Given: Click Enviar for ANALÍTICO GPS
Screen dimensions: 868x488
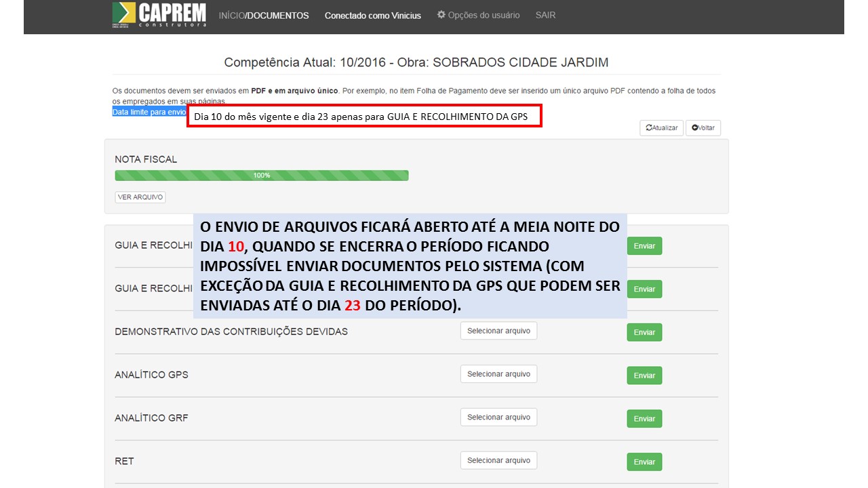Looking at the screenshot, I should (x=644, y=375).
